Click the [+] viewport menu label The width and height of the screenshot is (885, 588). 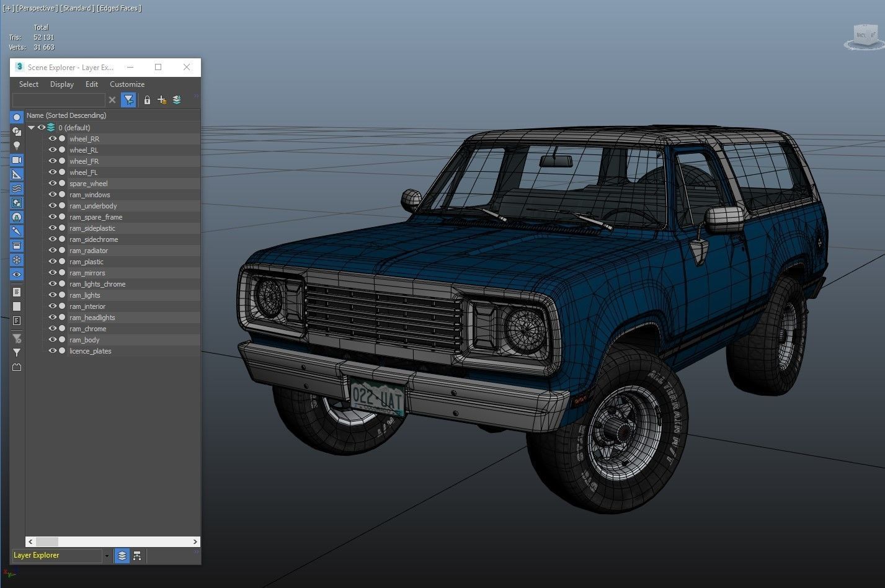[x=8, y=8]
